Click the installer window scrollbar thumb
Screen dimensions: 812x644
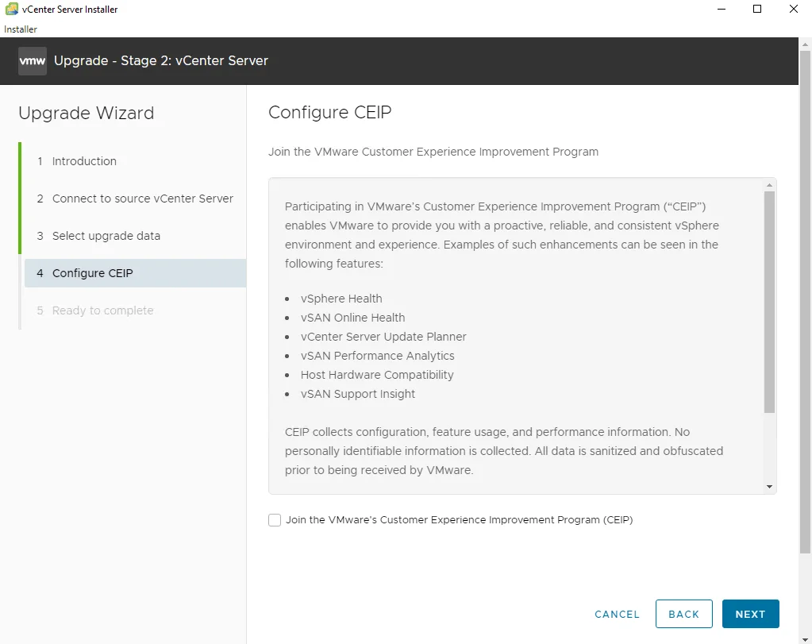tap(805, 303)
